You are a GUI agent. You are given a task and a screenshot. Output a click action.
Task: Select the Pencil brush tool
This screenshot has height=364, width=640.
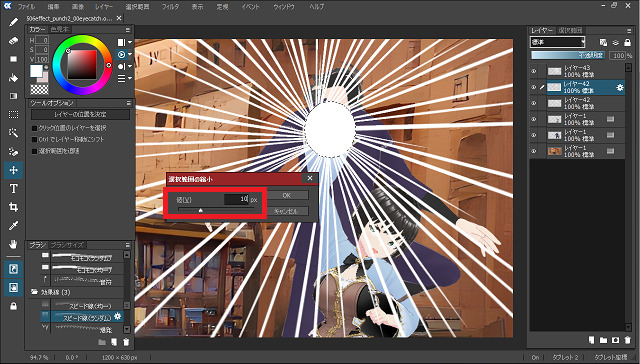click(13, 22)
